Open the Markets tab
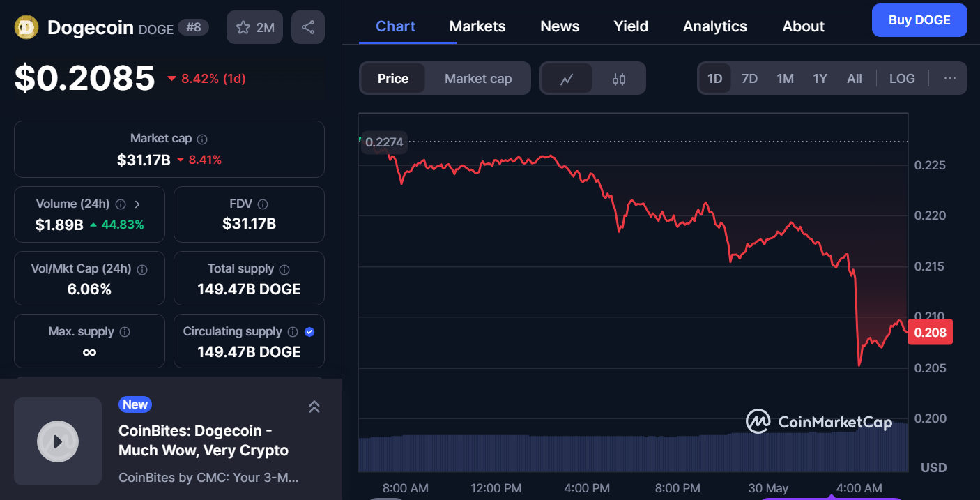 coord(477,26)
